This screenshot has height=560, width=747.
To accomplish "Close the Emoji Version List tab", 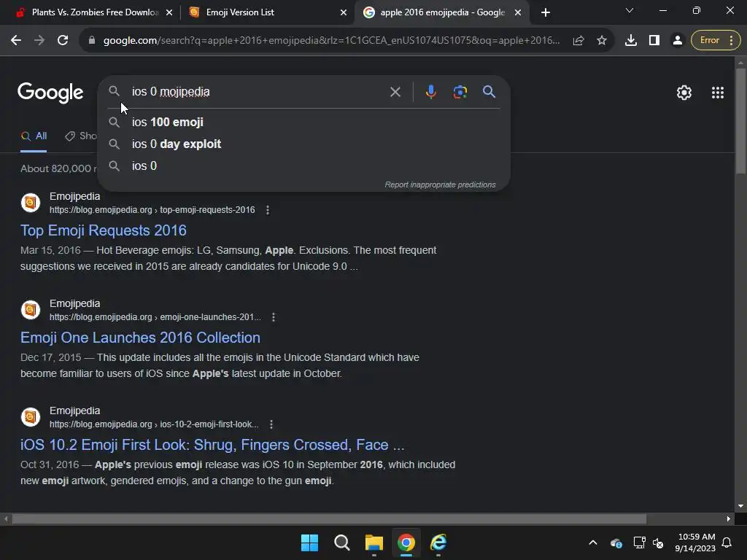I will pos(344,13).
